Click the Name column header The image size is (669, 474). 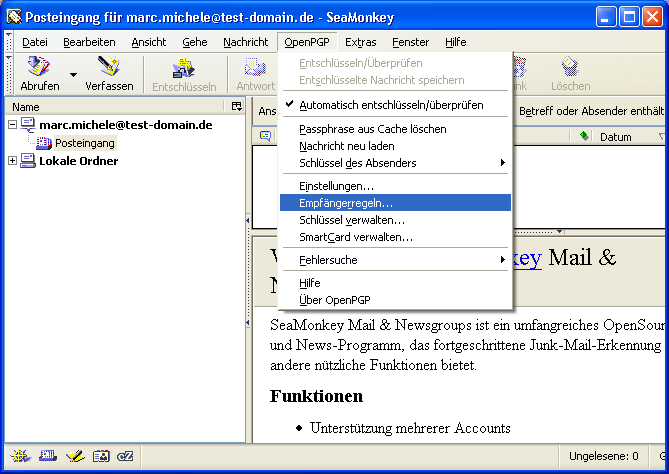[x=116, y=106]
